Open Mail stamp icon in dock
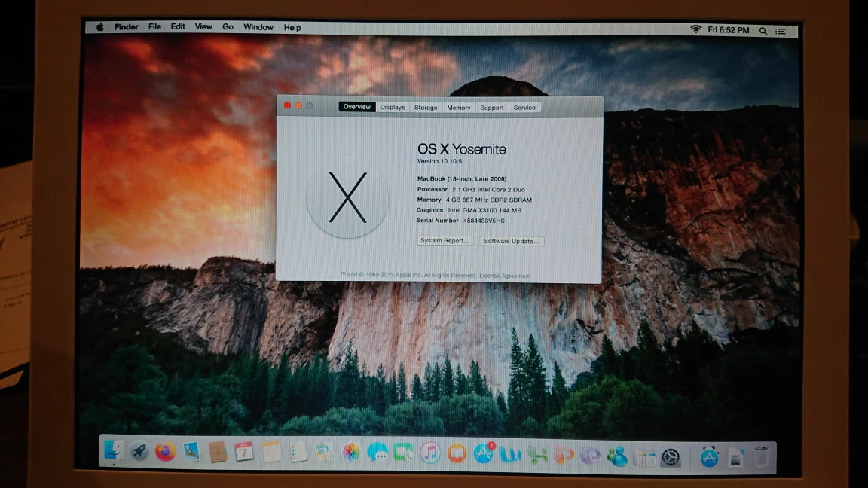The height and width of the screenshot is (488, 868). point(191,453)
